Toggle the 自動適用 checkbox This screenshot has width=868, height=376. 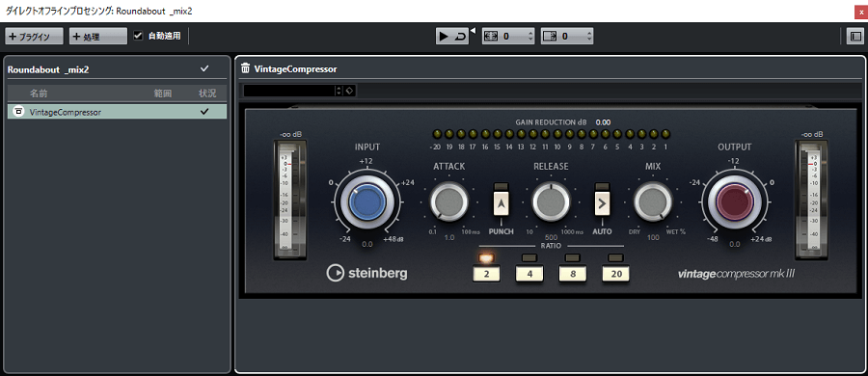click(x=138, y=36)
